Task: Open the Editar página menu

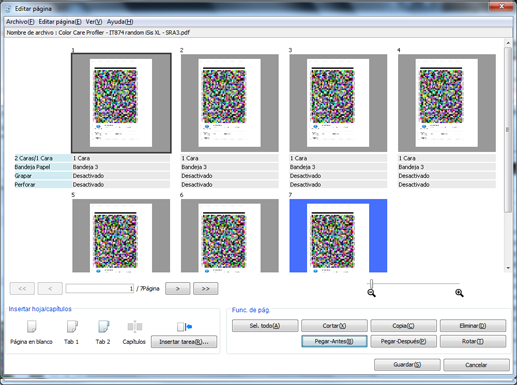Action: (60, 22)
